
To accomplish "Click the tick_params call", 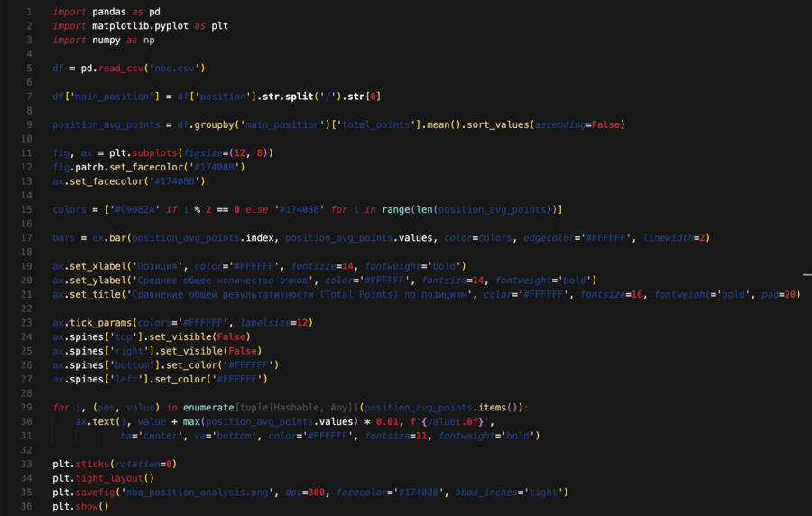I will point(100,322).
